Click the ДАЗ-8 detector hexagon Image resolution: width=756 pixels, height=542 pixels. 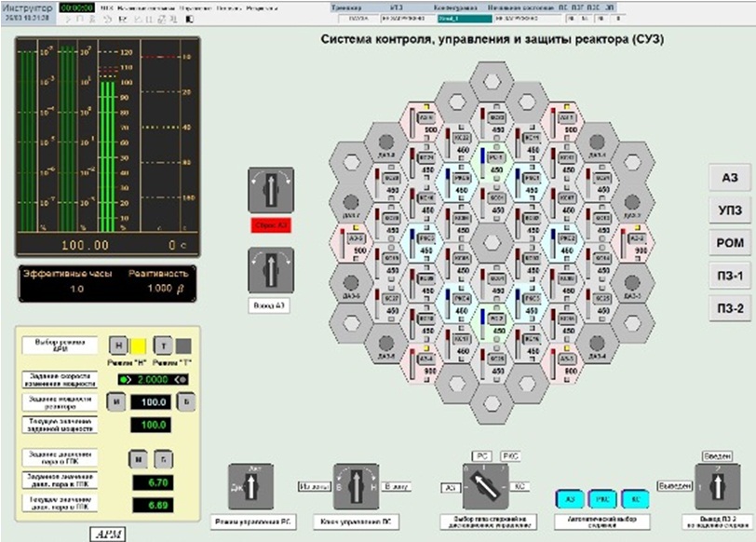click(386, 142)
